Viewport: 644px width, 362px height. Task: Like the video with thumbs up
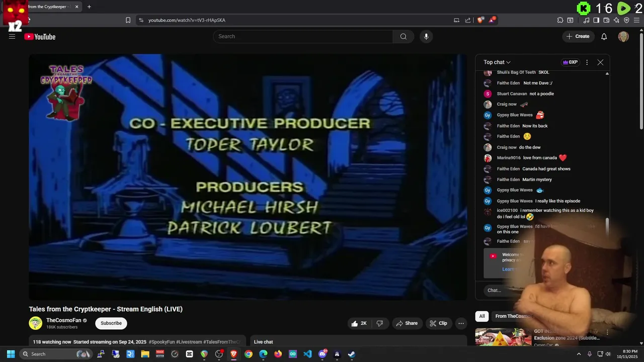tap(359, 323)
